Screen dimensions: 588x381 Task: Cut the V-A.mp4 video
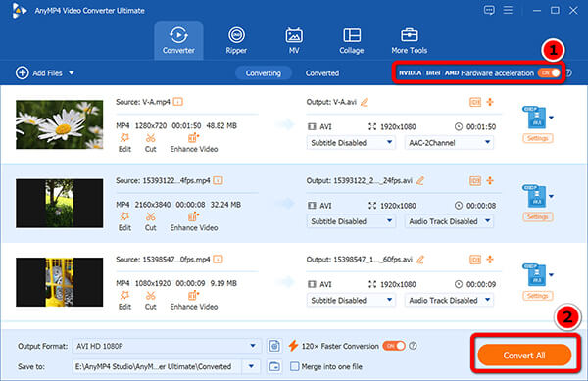(150, 143)
